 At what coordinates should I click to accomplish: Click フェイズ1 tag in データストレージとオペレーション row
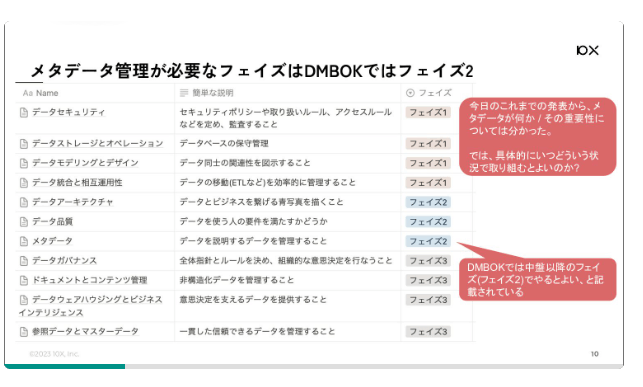[428, 143]
